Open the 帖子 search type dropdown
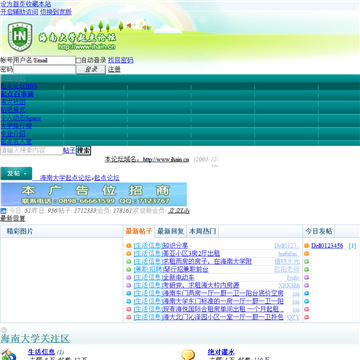This screenshot has height=360, width=360. pos(69,150)
